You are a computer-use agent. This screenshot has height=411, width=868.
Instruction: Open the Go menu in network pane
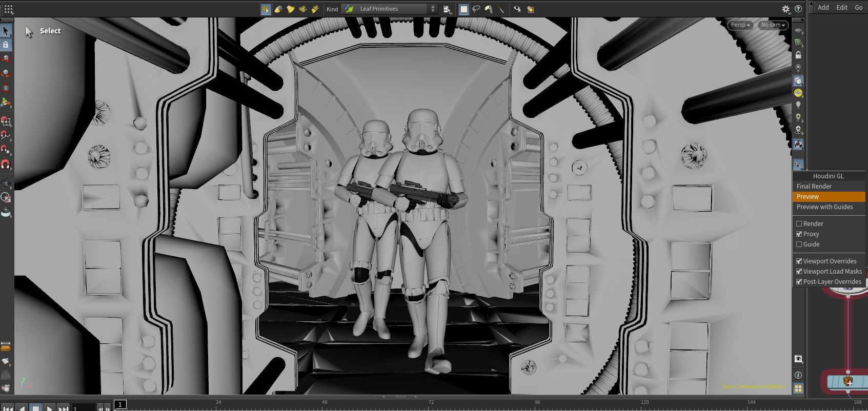[859, 8]
